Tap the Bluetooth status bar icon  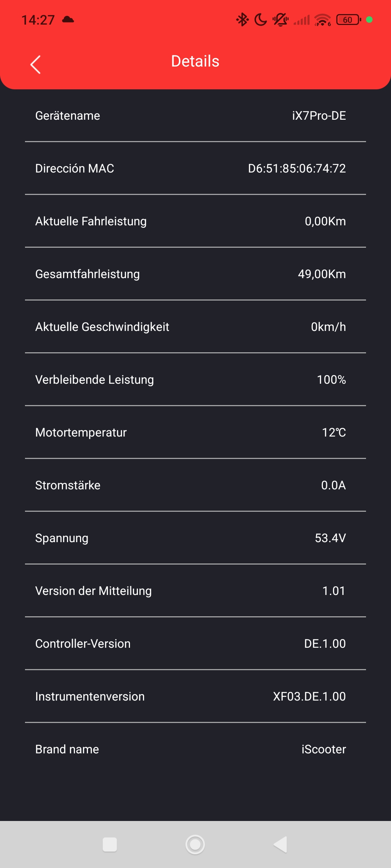point(242,20)
